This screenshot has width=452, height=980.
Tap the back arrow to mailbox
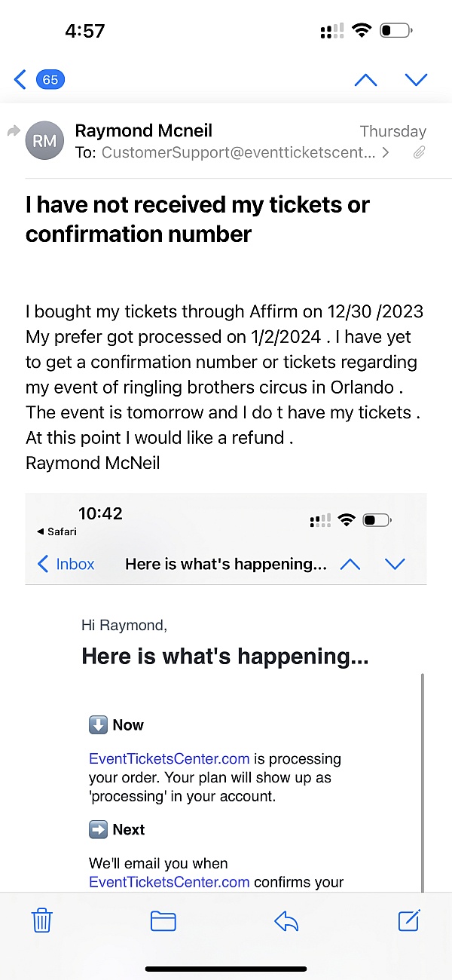(20, 79)
